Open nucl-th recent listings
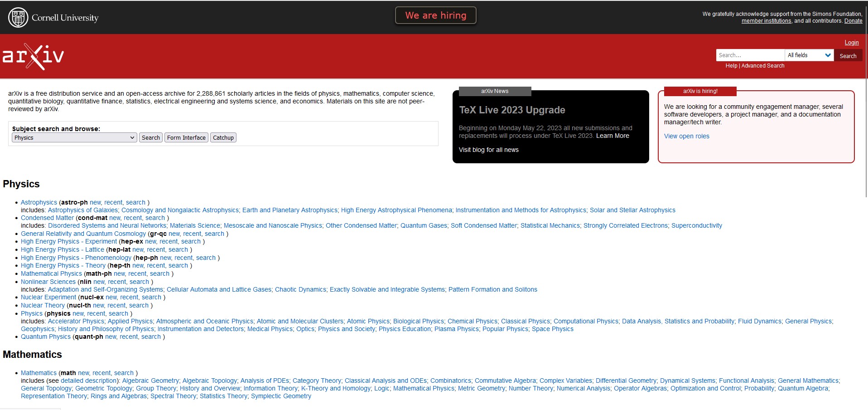 116,306
